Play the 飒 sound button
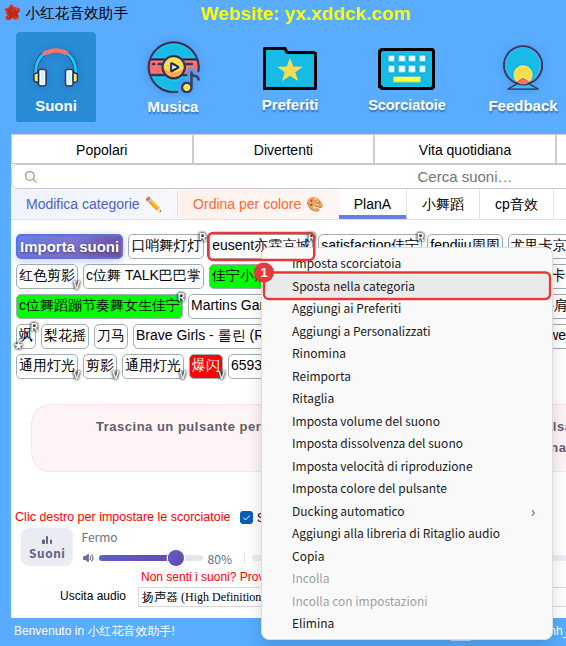 point(26,336)
